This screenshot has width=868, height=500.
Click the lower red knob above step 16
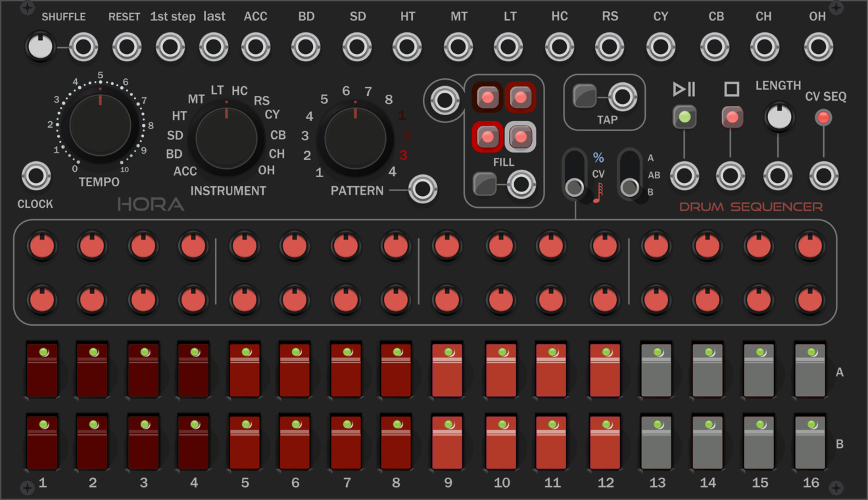coord(809,300)
